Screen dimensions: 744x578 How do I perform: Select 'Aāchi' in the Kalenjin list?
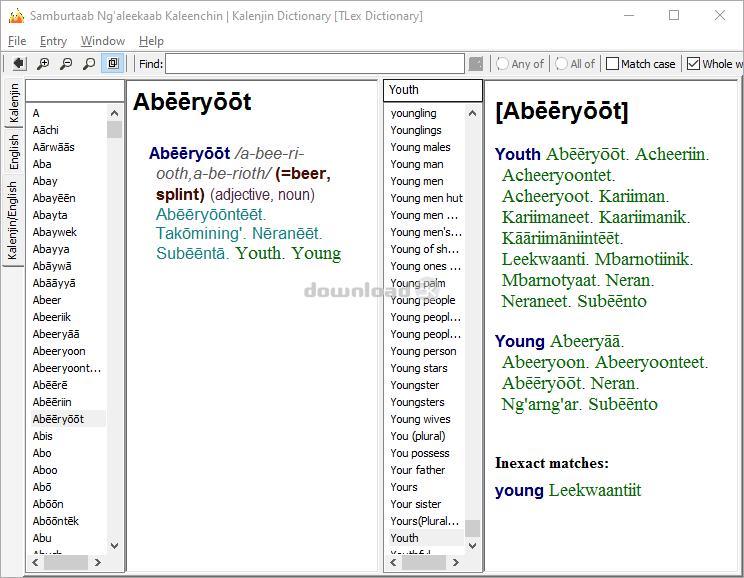click(x=46, y=130)
